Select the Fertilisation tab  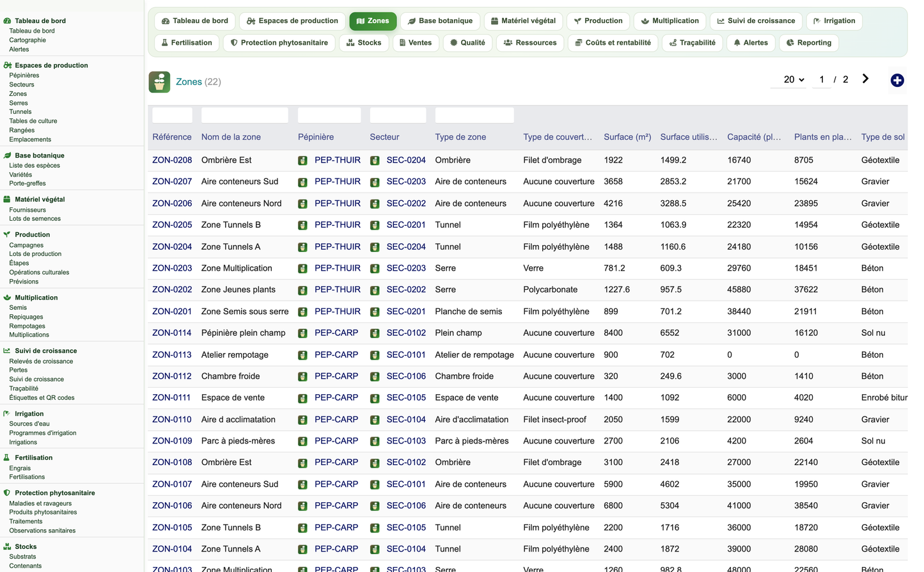[187, 43]
